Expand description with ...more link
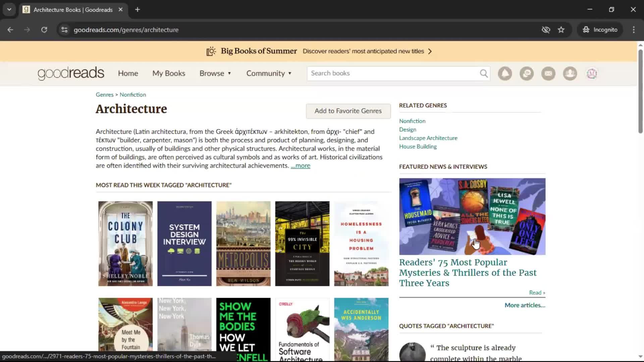This screenshot has height=362, width=644. [301, 166]
